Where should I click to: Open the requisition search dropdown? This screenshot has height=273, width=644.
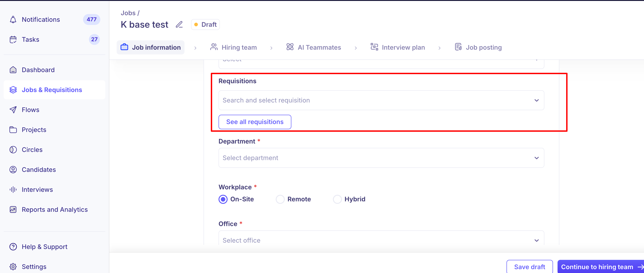click(381, 100)
